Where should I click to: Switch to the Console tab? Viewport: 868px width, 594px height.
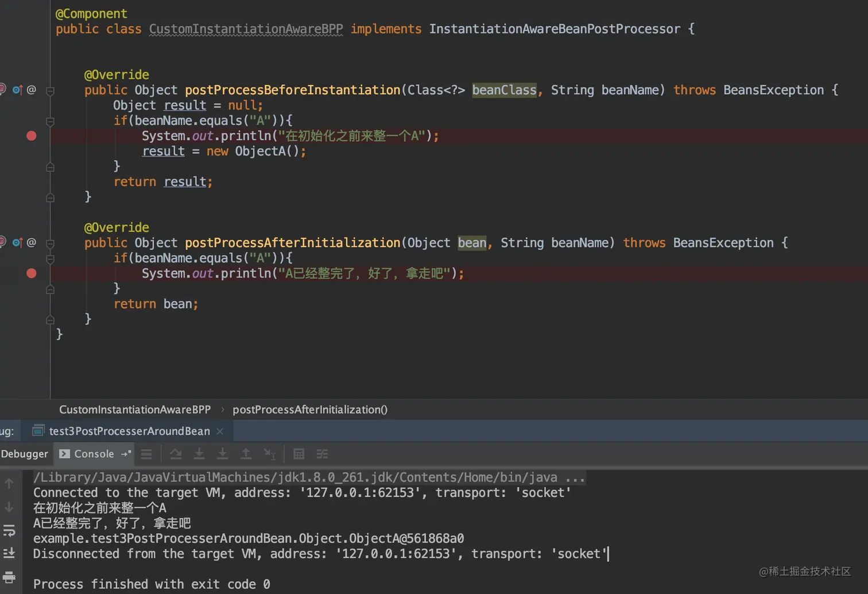tap(94, 454)
